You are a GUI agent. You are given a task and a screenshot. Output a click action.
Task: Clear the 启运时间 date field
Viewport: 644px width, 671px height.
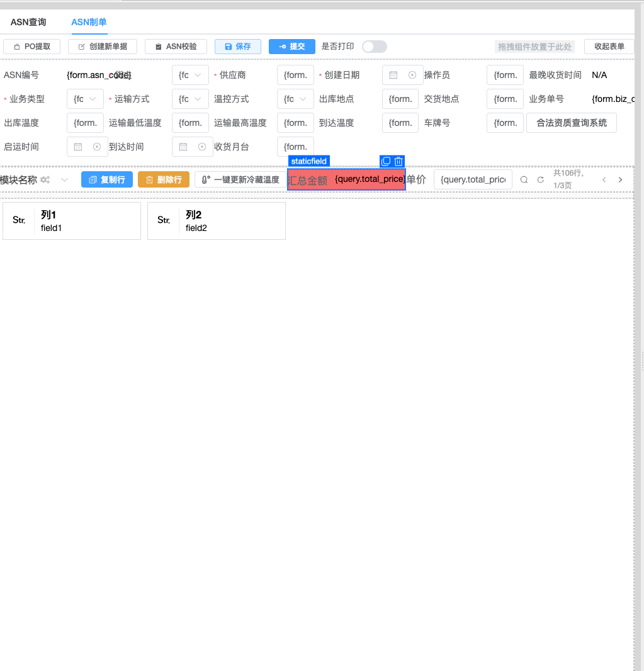[x=97, y=147]
